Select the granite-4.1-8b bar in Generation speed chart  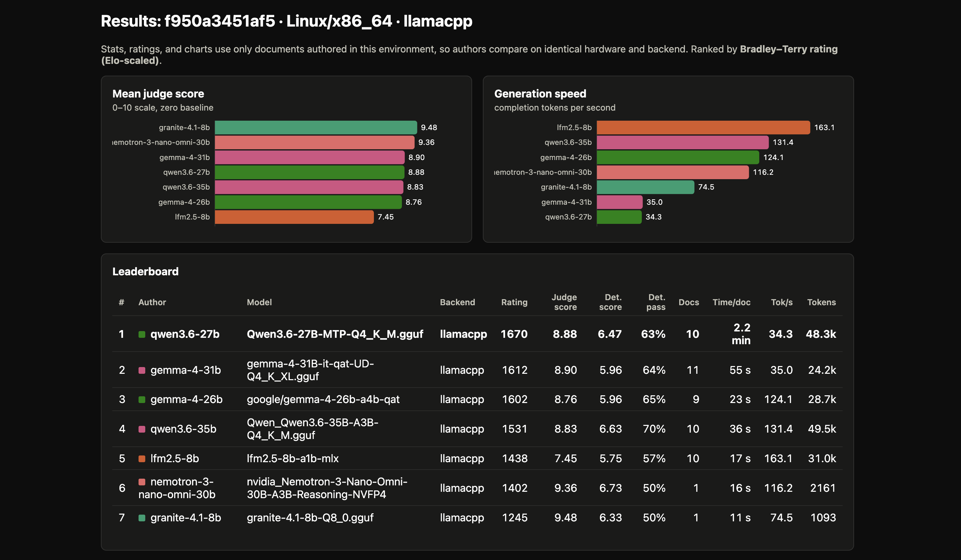[646, 187]
